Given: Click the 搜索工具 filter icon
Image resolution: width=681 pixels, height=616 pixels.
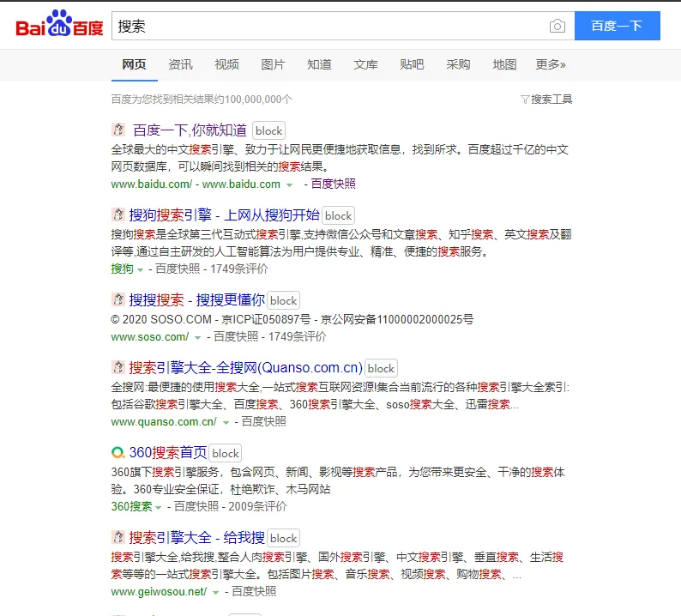Looking at the screenshot, I should pyautogui.click(x=525, y=100).
